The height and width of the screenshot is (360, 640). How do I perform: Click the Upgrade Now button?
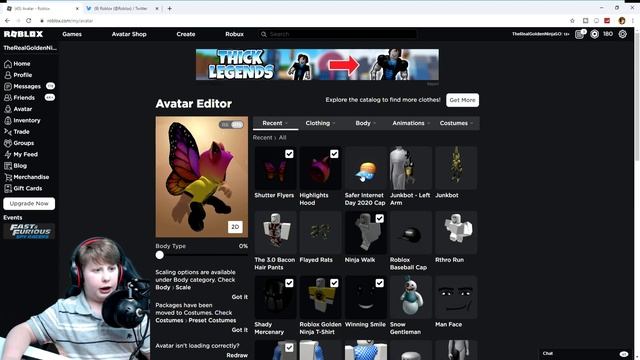click(29, 203)
